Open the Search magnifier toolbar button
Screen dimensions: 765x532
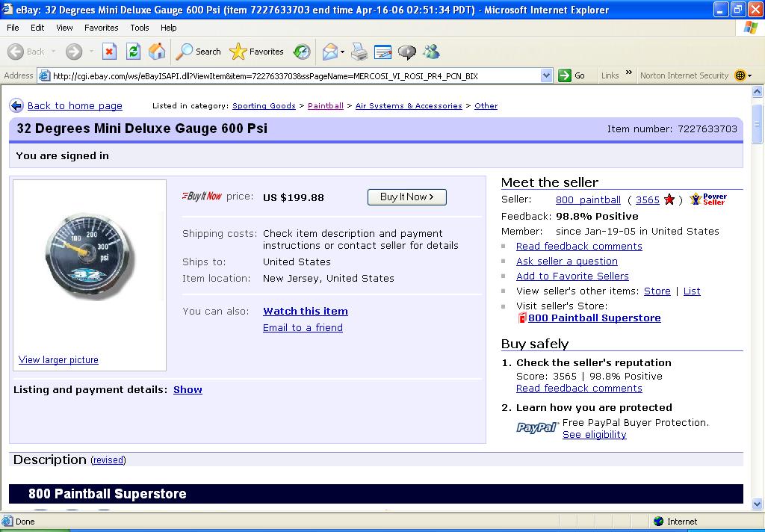[x=198, y=52]
